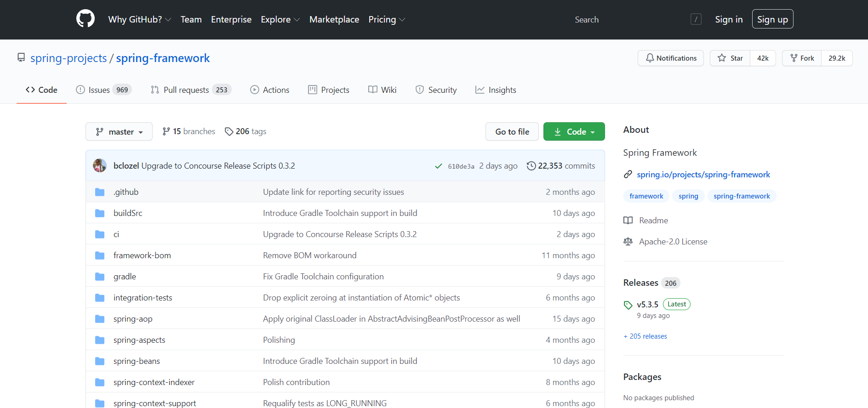The image size is (868, 408).
Task: Click the repository book icon beside spring-projects
Action: pos(21,57)
